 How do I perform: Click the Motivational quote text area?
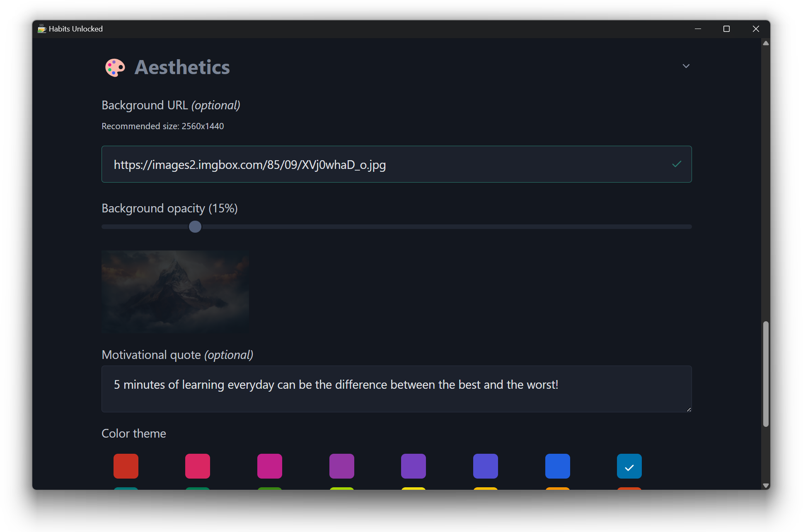396,388
